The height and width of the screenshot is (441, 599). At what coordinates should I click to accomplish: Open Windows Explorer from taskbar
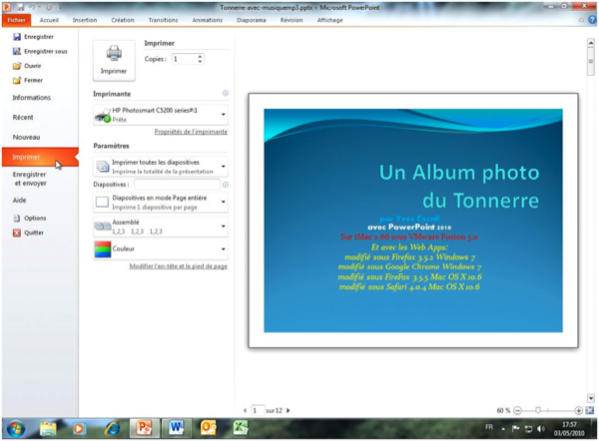(48, 428)
